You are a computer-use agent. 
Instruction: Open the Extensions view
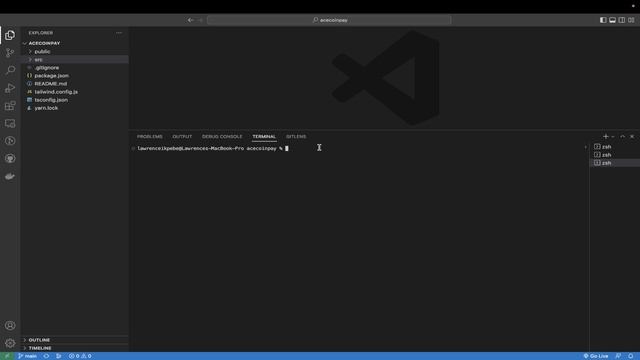point(10,106)
